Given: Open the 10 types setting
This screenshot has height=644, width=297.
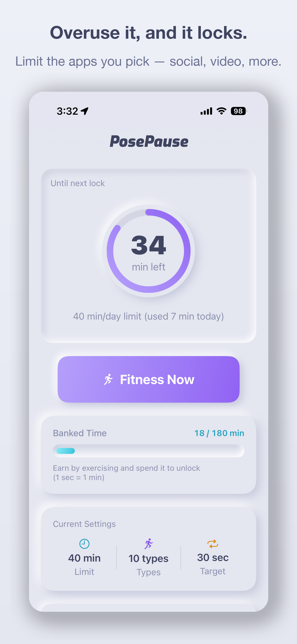Looking at the screenshot, I should pos(148,558).
